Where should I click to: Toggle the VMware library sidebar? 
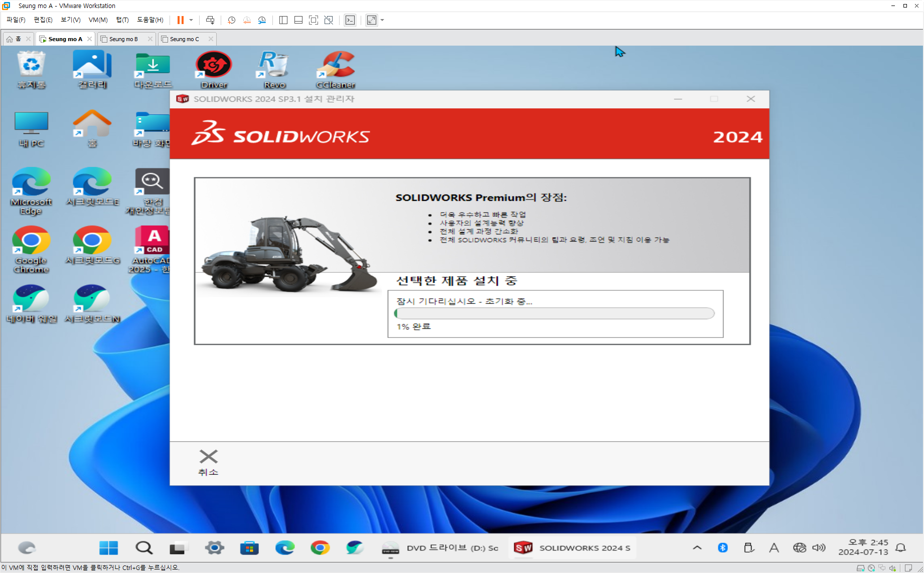click(x=283, y=20)
